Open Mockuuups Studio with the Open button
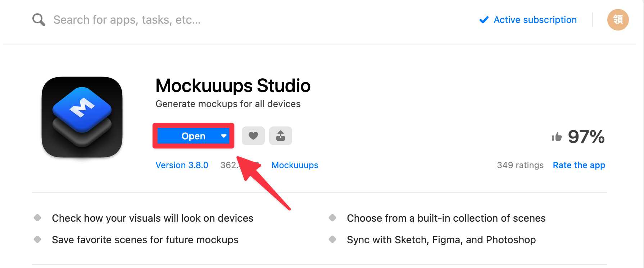Viewport: 644px width, 268px height. point(193,136)
